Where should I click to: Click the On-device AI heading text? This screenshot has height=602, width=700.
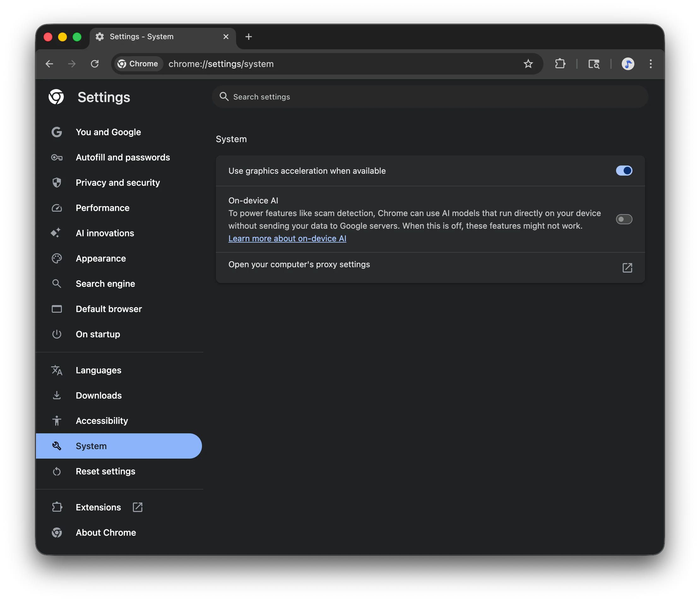(x=253, y=201)
